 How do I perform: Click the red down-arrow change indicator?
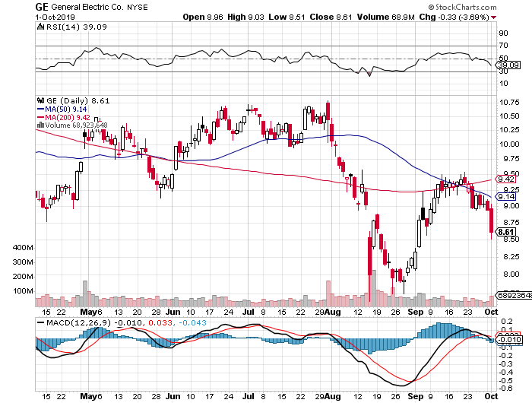point(494,17)
